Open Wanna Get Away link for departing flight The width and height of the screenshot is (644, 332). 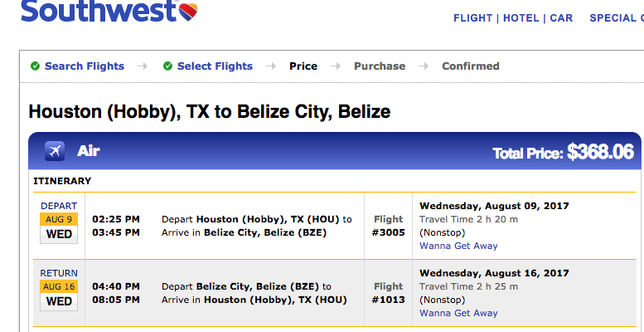tap(458, 246)
